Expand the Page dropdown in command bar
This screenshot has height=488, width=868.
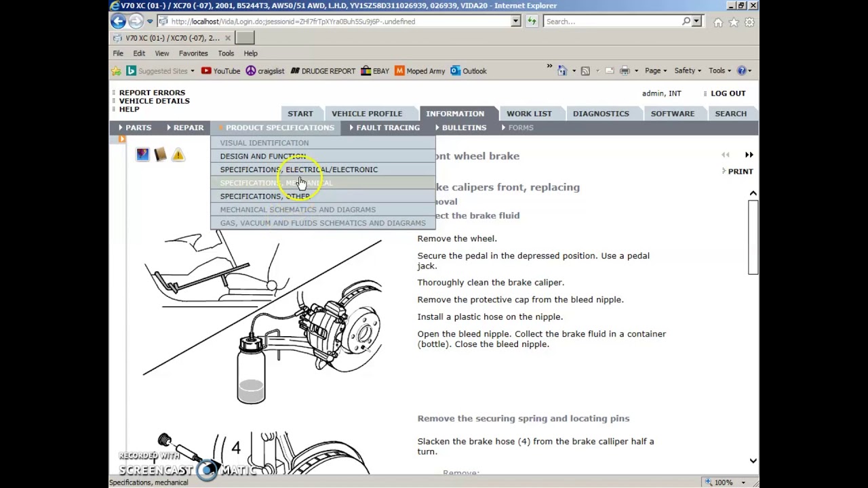656,70
